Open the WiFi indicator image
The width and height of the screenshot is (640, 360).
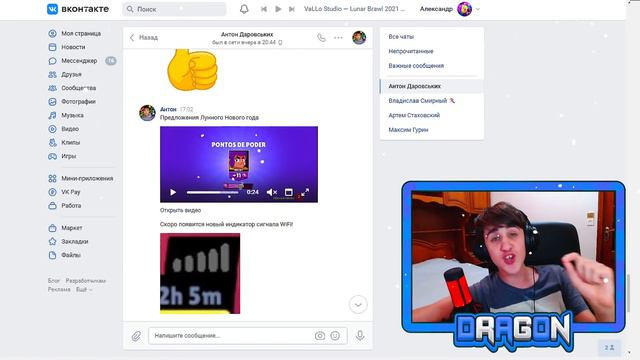[200, 273]
